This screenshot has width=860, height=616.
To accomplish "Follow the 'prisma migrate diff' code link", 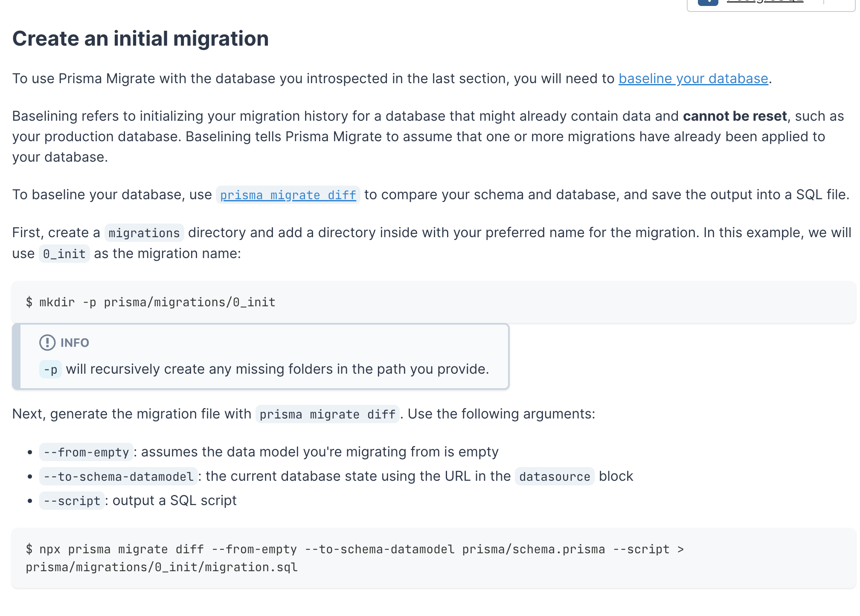I will coord(288,195).
